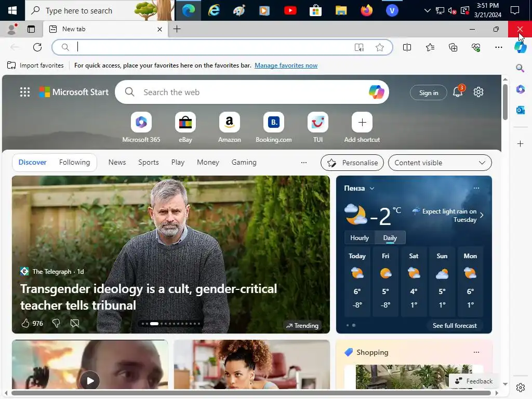Click the Personalise button
This screenshot has height=399, width=532.
[x=352, y=163]
